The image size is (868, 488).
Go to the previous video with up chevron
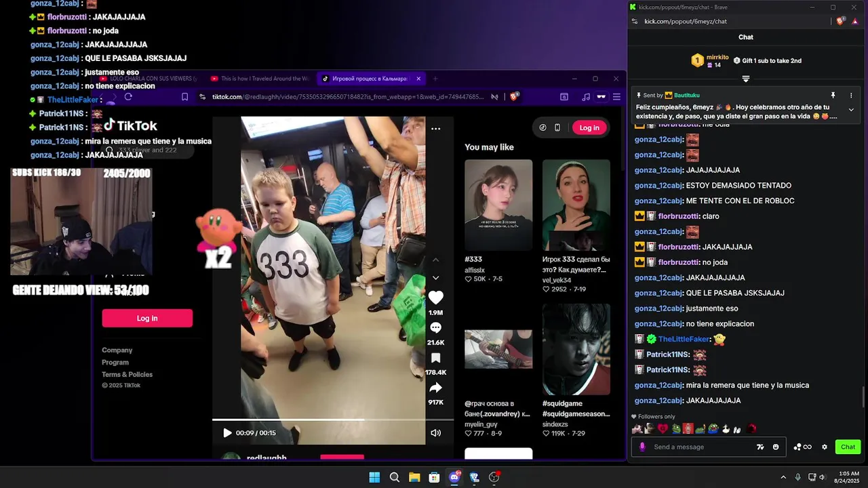tap(436, 260)
